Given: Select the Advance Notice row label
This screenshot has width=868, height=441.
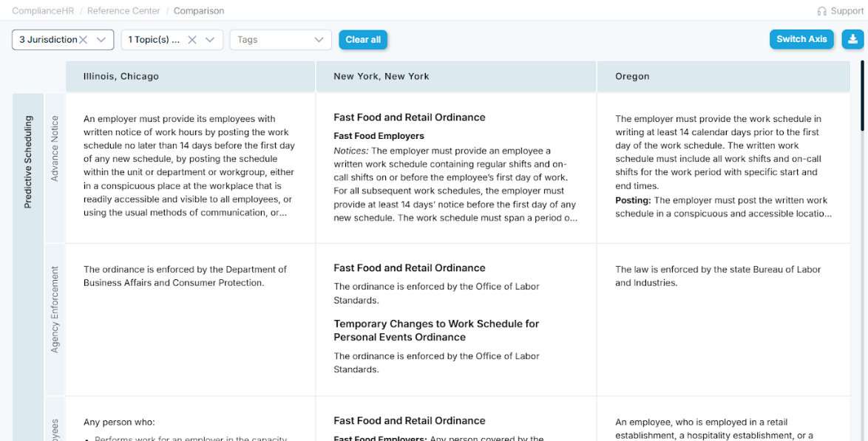Looking at the screenshot, I should (x=55, y=148).
